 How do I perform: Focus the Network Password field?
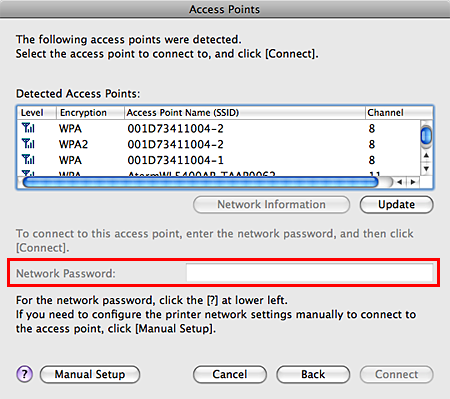coord(309,273)
